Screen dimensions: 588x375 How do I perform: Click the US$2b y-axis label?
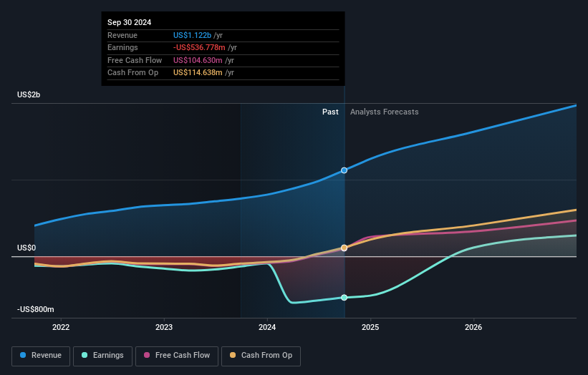point(29,94)
